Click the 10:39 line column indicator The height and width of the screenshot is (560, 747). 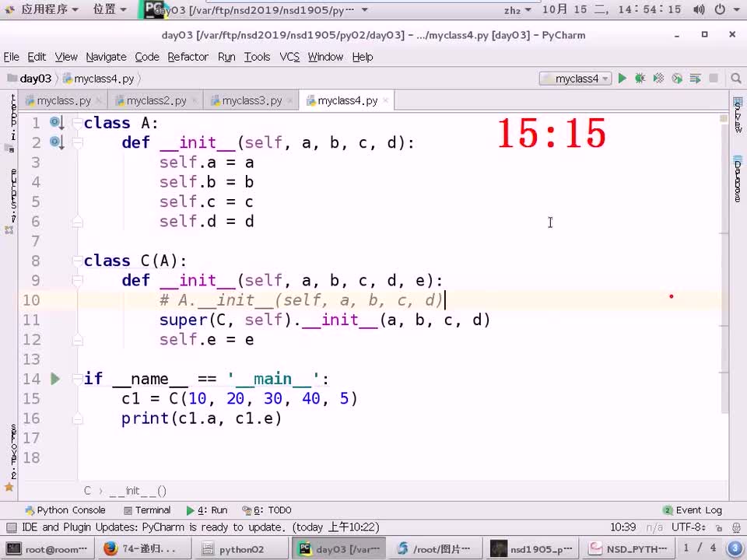click(622, 527)
